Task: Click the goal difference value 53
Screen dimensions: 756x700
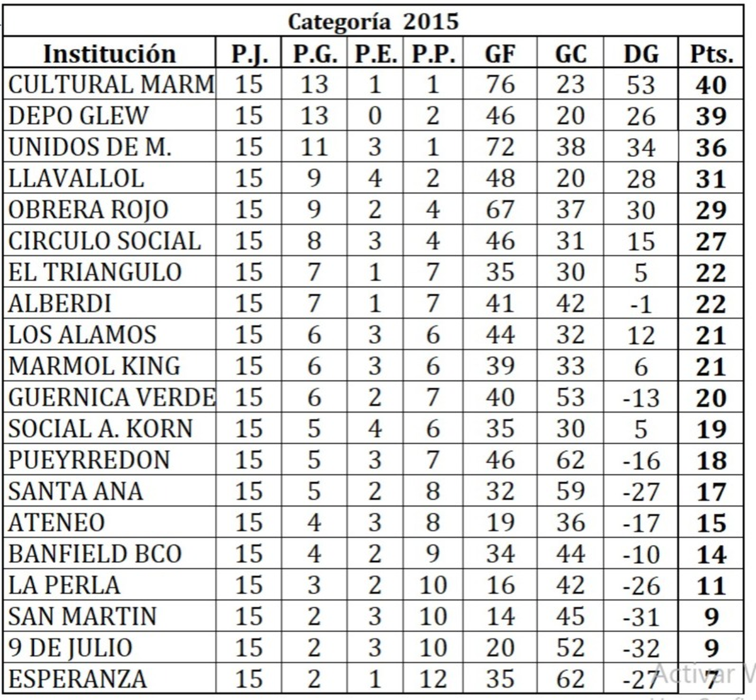Action: click(640, 84)
